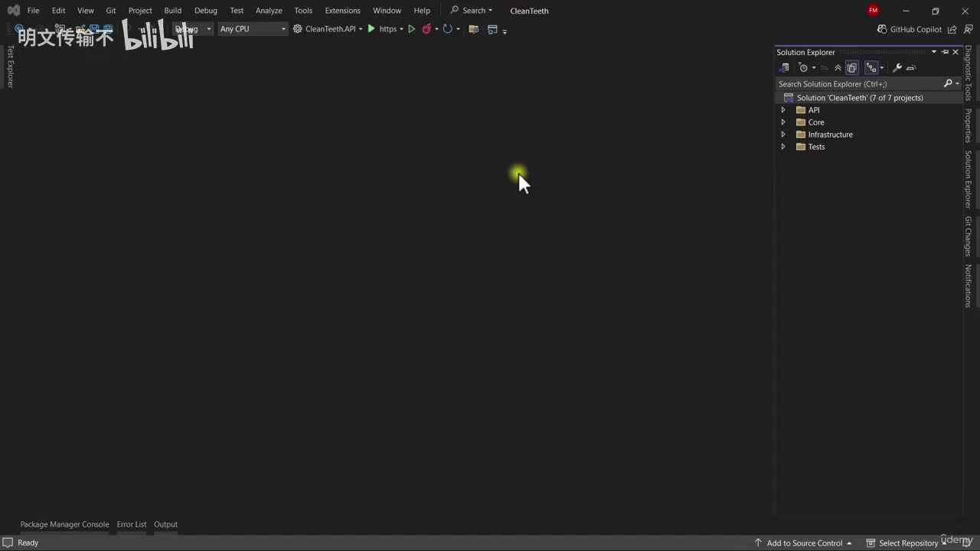Open the Properties side tab
This screenshot has width=980, height=551.
pos(969,126)
